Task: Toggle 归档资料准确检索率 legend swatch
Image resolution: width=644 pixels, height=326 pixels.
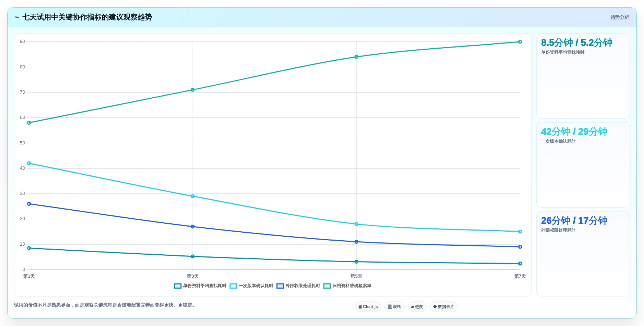Action: tap(327, 286)
